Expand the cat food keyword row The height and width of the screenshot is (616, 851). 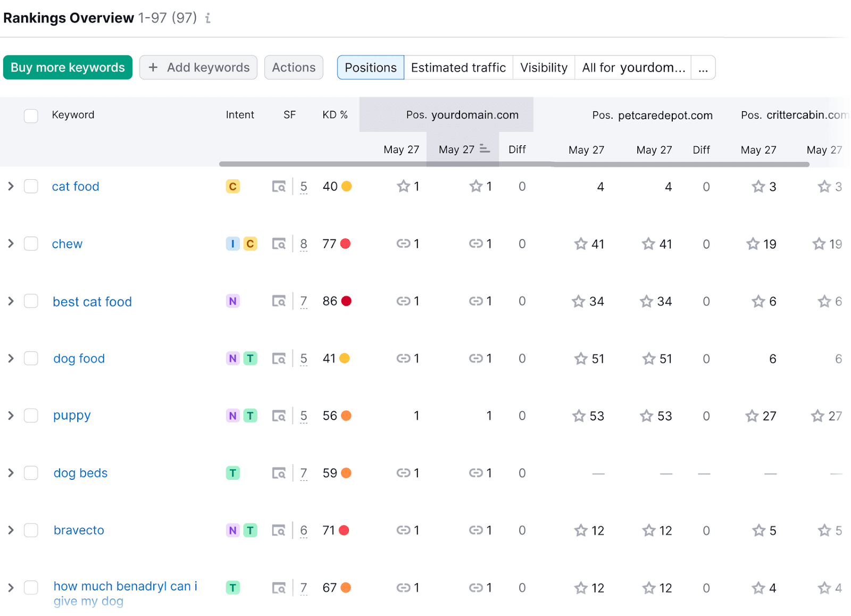[x=10, y=186]
